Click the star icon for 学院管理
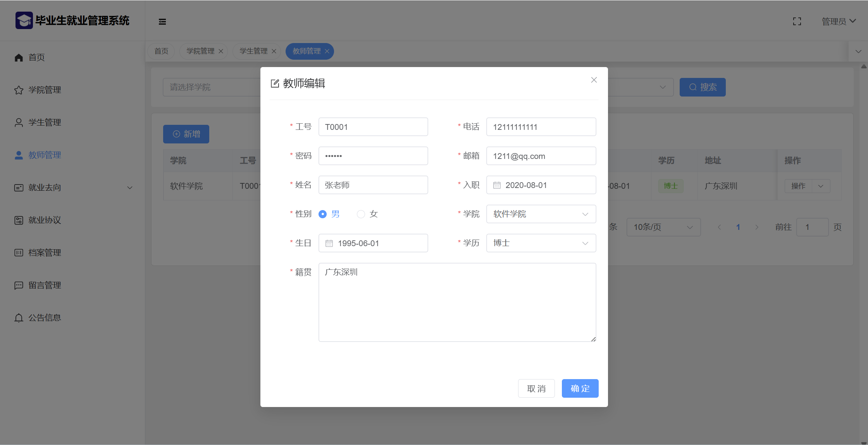This screenshot has height=445, width=868. point(19,90)
